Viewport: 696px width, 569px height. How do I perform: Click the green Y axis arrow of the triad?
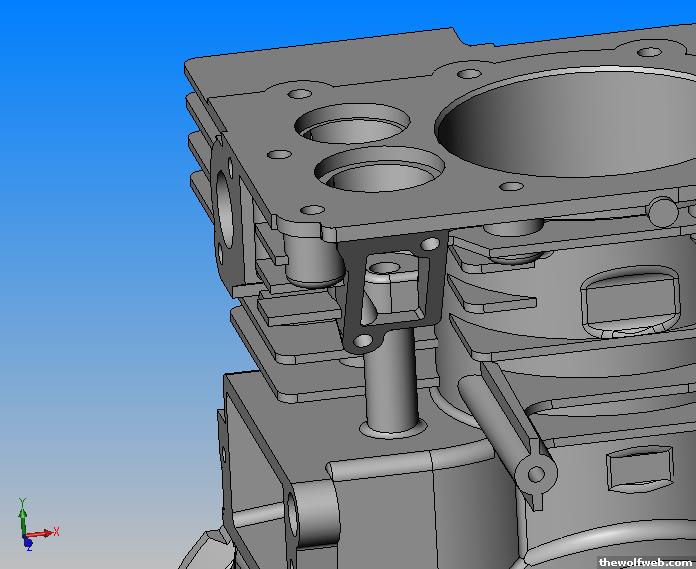click(21, 508)
